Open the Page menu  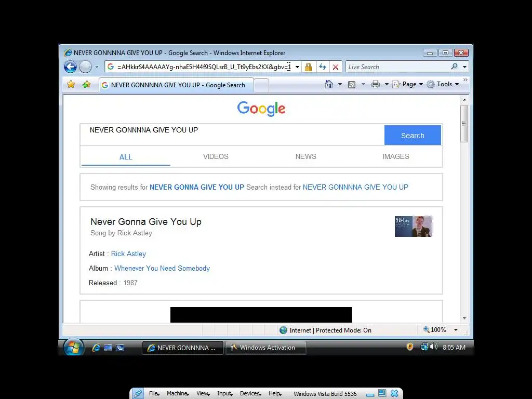[407, 84]
